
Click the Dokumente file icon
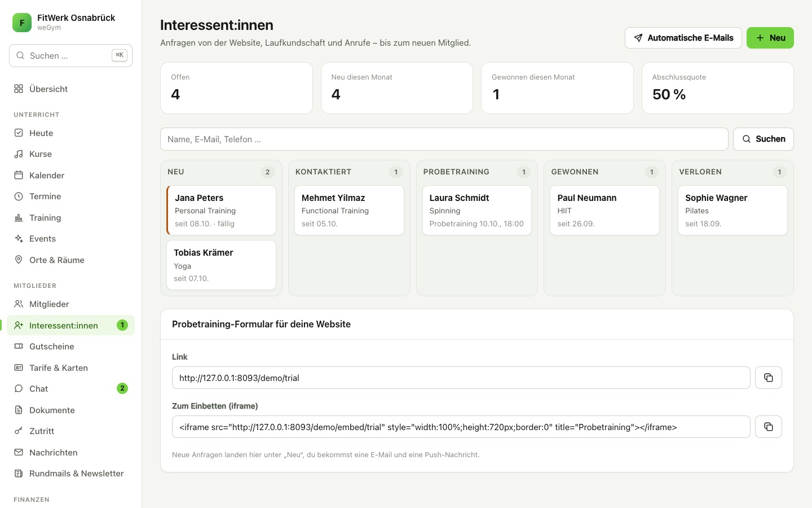[19, 410]
